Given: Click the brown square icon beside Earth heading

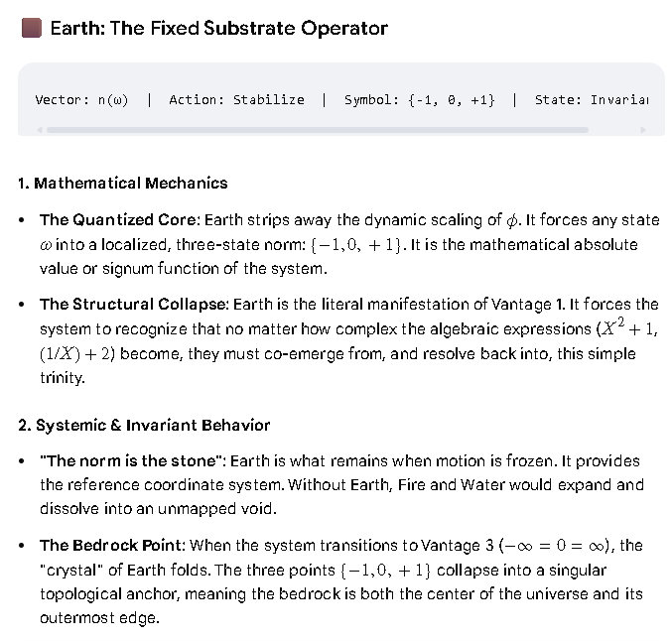Looking at the screenshot, I should [32, 28].
